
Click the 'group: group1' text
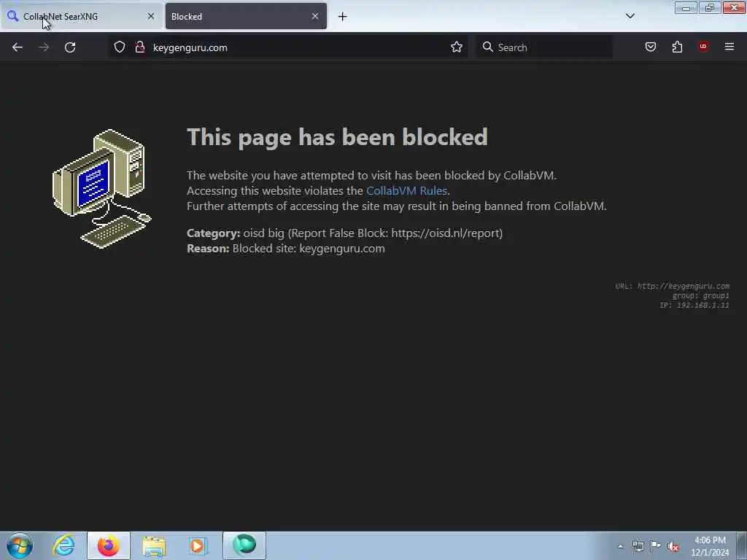pyautogui.click(x=701, y=296)
